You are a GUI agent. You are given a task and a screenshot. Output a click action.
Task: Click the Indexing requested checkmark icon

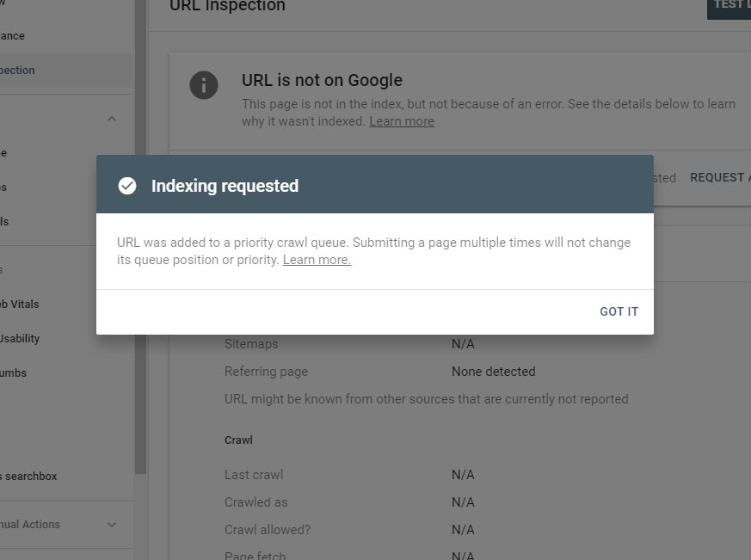[127, 186]
